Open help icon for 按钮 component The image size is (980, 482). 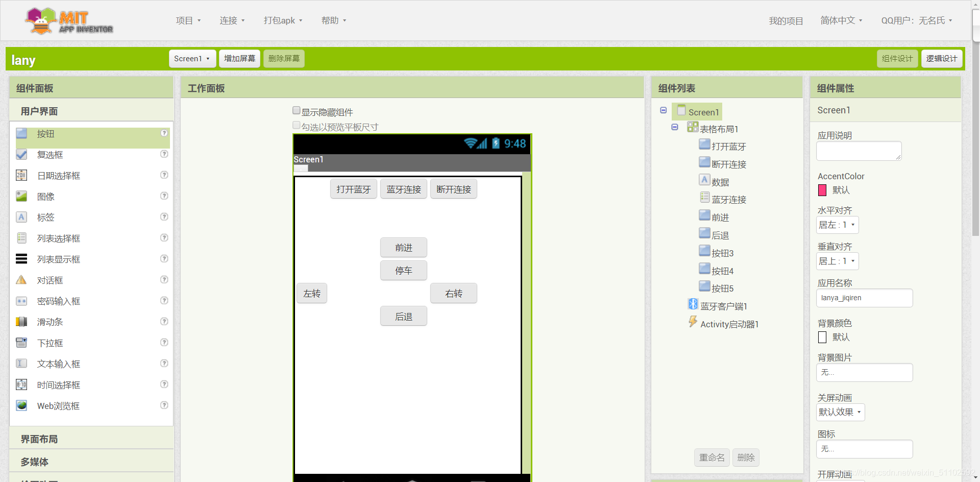164,133
